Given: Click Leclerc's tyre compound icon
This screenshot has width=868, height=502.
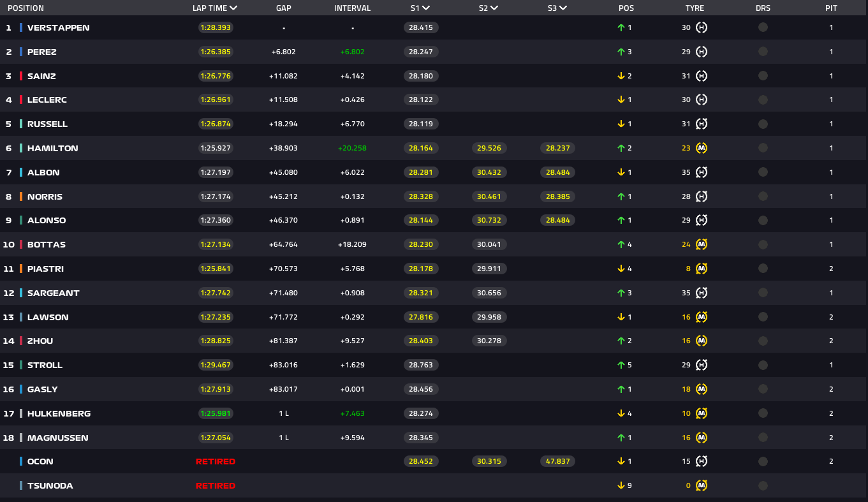Looking at the screenshot, I should [x=702, y=100].
